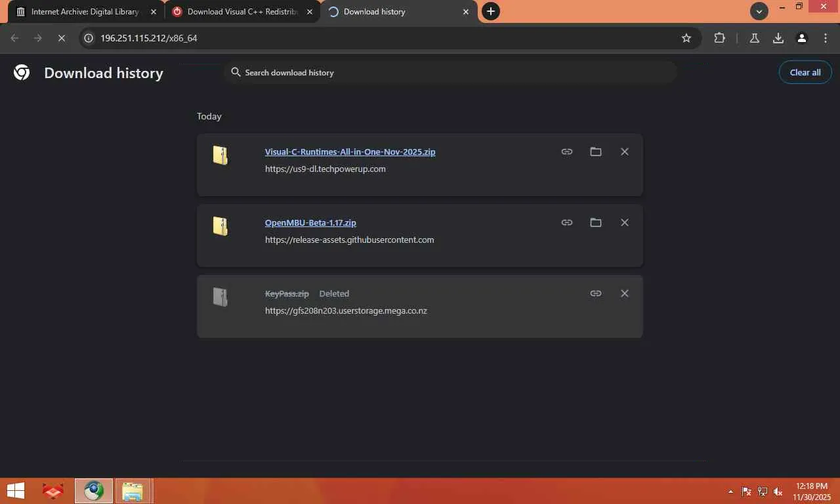
Task: Click the Visual-C-Runtimes zip file icon
Action: [220, 156]
